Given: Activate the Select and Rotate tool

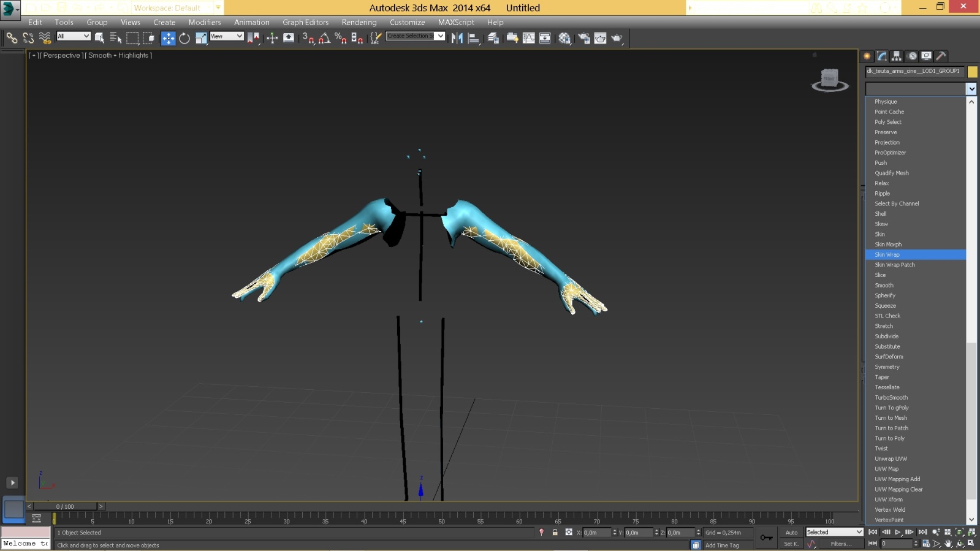Looking at the screenshot, I should click(x=184, y=38).
